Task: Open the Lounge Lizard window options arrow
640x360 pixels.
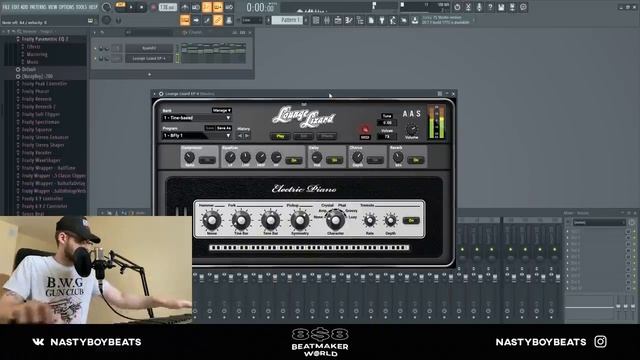Action: (155, 94)
